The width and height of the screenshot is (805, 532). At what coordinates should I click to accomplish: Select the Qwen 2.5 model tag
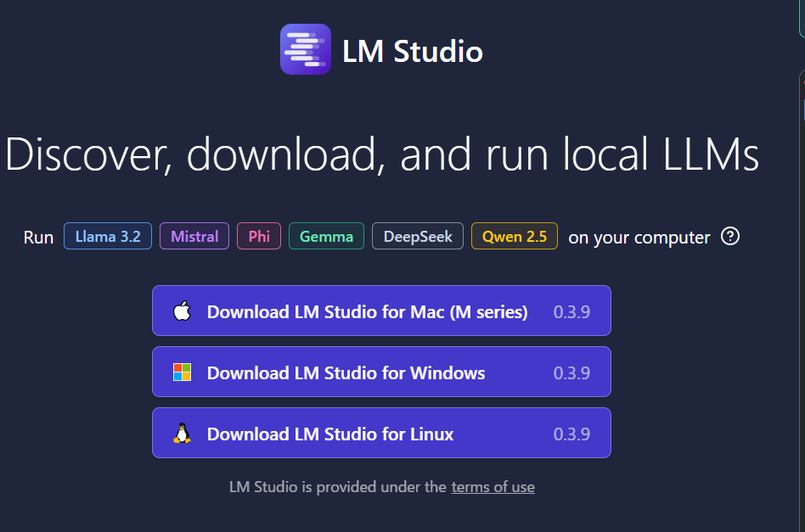515,237
